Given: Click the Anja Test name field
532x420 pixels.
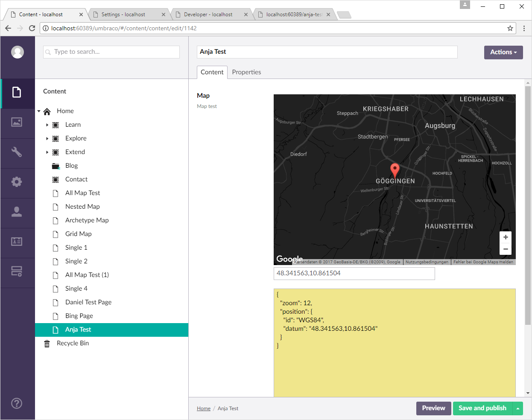Looking at the screenshot, I should pyautogui.click(x=327, y=52).
